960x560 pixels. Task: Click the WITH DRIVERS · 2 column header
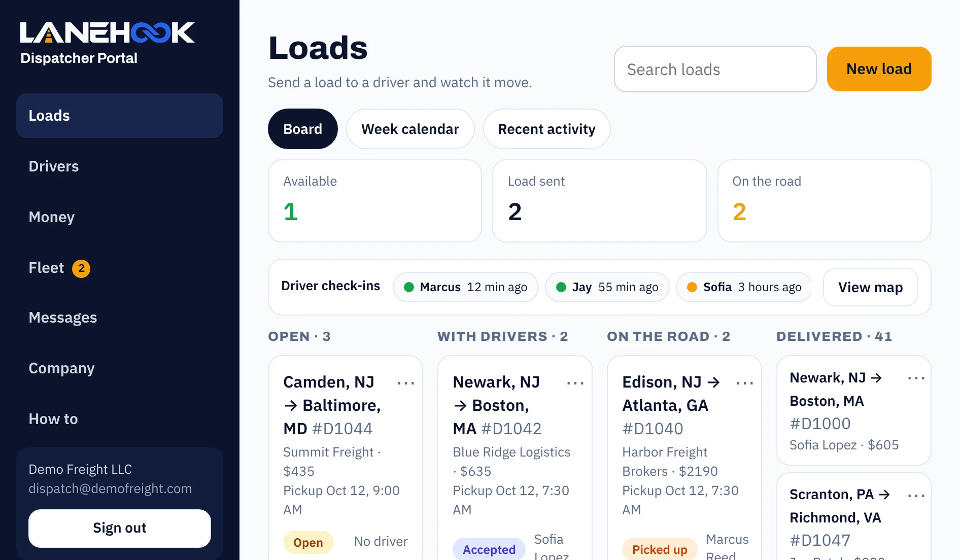point(502,336)
